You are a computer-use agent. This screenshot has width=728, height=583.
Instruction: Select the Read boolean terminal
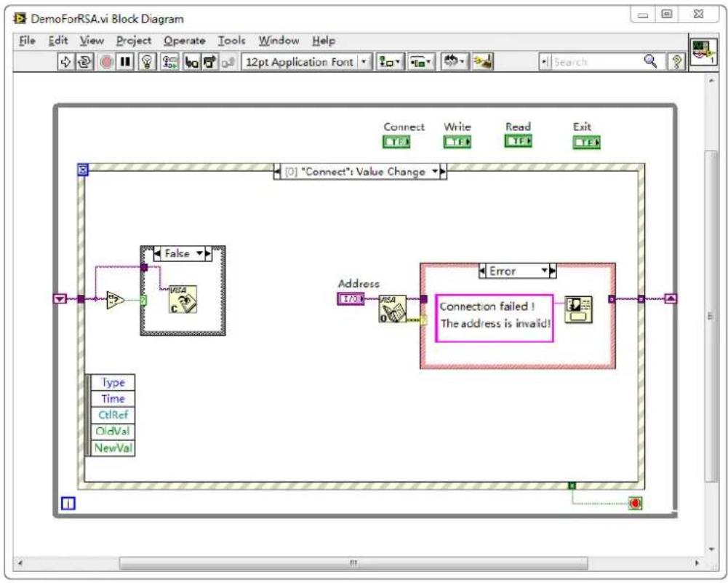point(518,140)
